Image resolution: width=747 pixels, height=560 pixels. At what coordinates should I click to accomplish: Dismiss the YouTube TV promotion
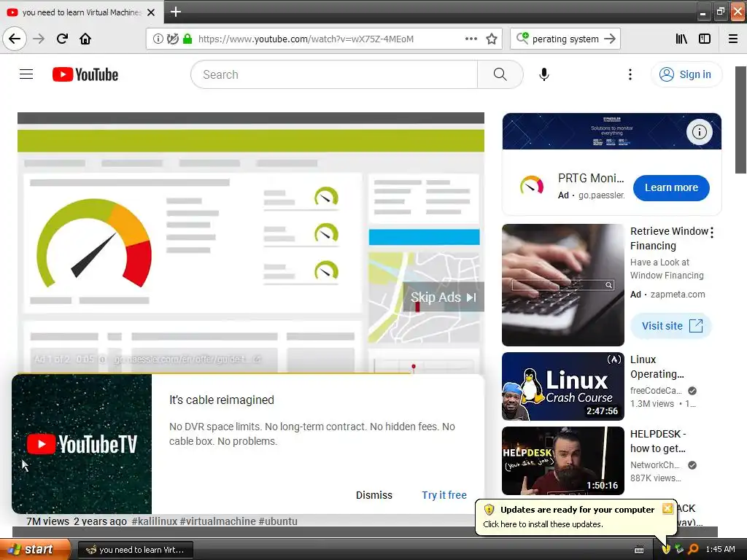374,495
